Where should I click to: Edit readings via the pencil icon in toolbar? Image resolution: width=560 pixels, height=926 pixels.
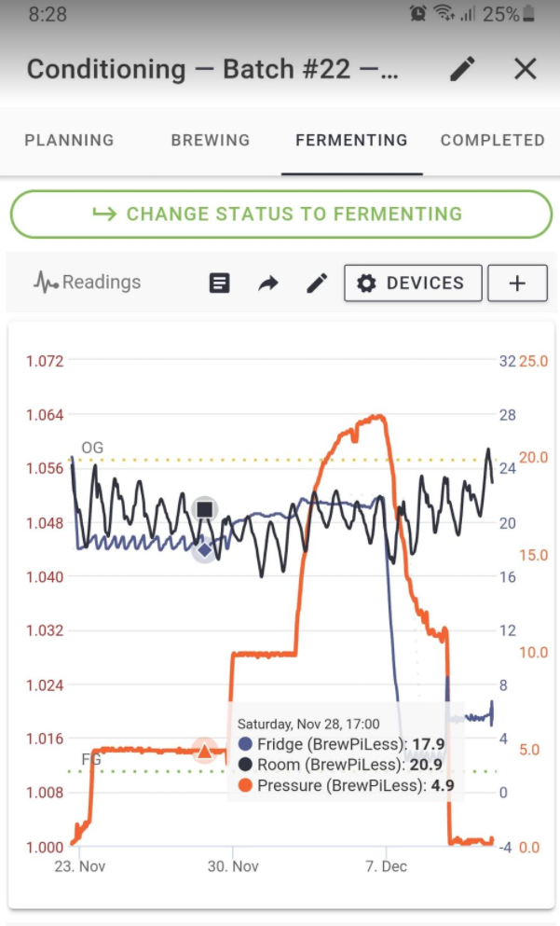point(317,283)
